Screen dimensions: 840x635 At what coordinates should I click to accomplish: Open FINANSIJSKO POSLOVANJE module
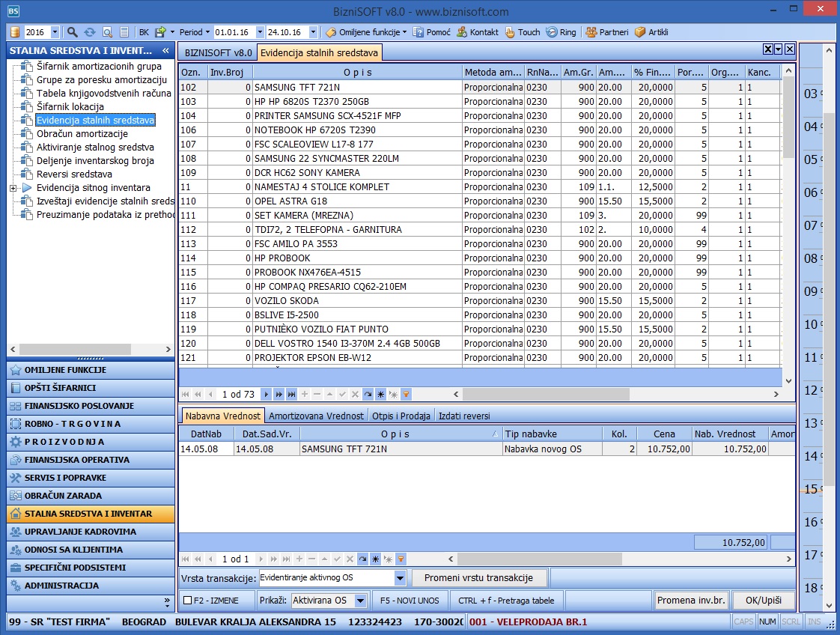click(x=91, y=406)
